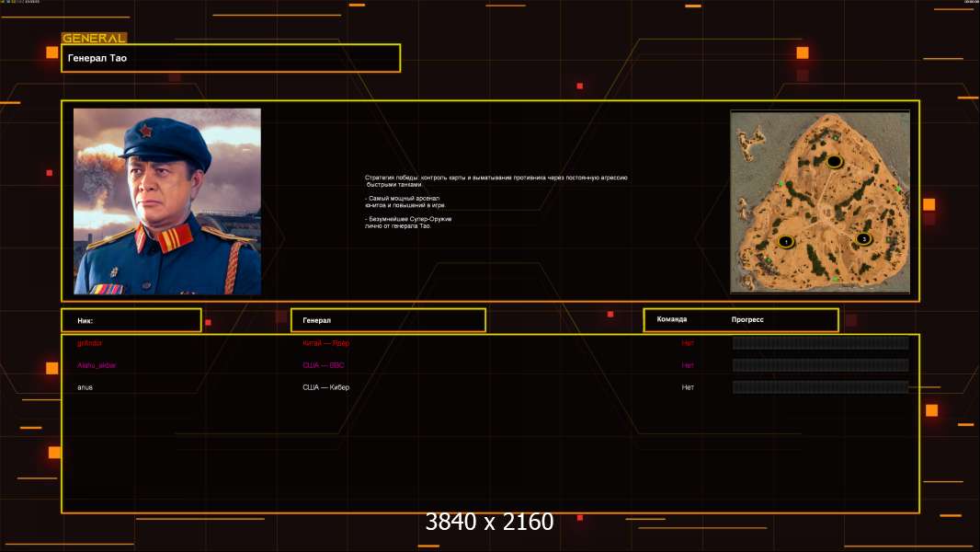Click the 'Самый мощный арсенал' bullet text

coord(405,201)
